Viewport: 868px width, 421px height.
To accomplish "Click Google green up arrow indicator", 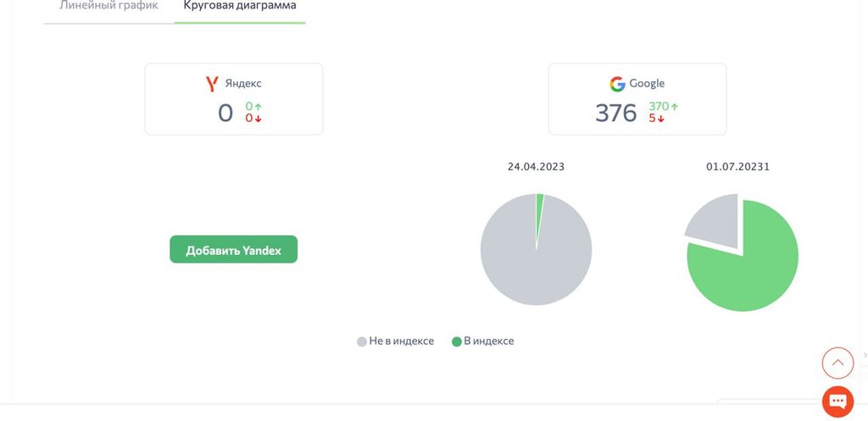I will 674,107.
